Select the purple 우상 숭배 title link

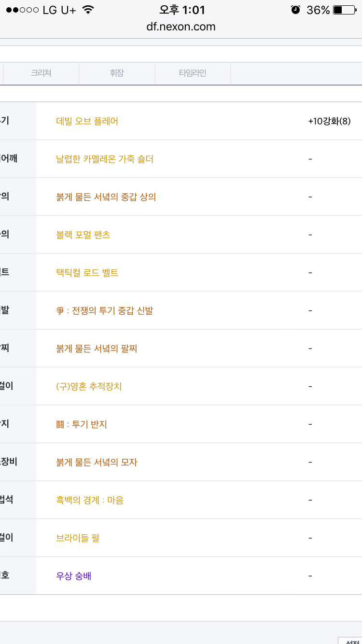pyautogui.click(x=74, y=576)
